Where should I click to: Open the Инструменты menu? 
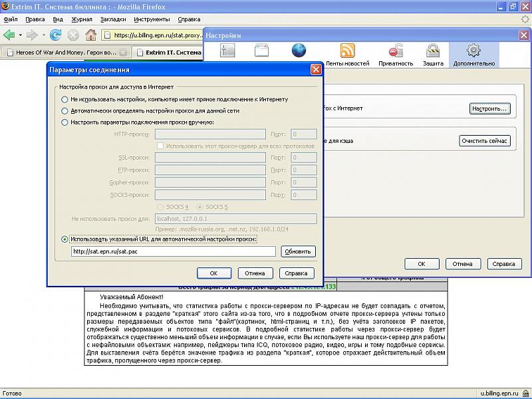click(x=152, y=19)
